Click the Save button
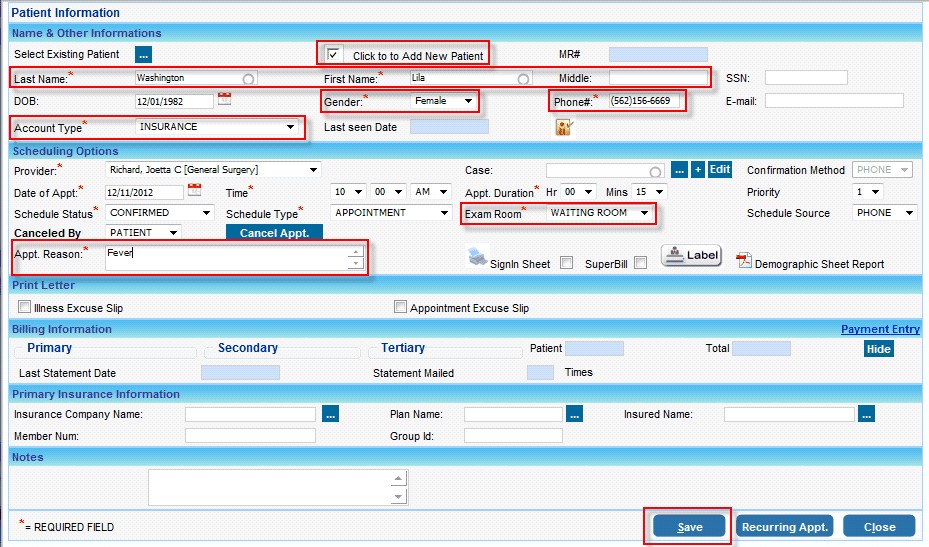Viewport: 929px width, 547px height. tap(689, 526)
